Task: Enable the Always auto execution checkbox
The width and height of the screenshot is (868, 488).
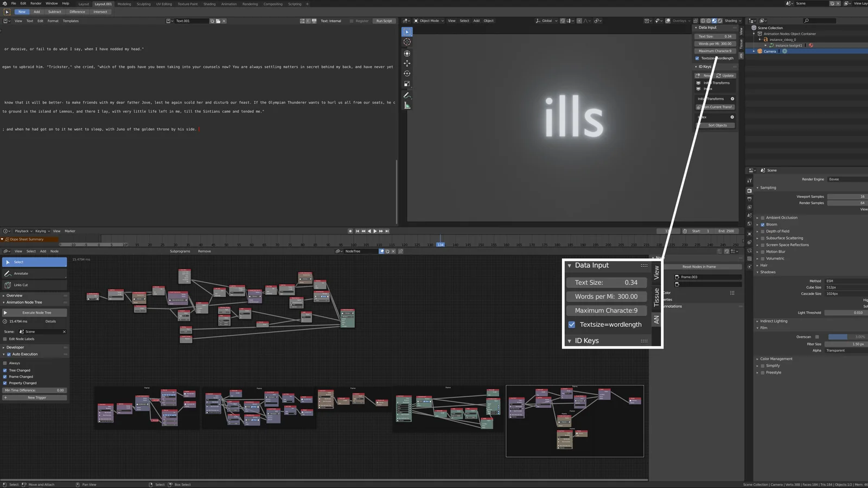Action: coord(5,363)
